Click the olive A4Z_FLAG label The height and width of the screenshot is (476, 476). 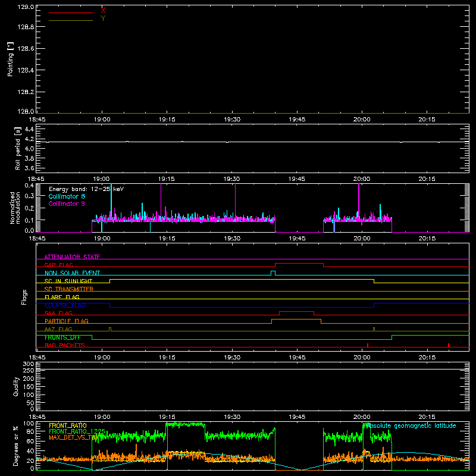coord(58,329)
